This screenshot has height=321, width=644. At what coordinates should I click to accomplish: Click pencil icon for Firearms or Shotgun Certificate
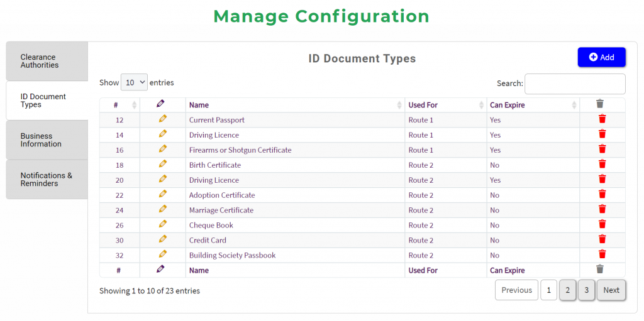[163, 150]
